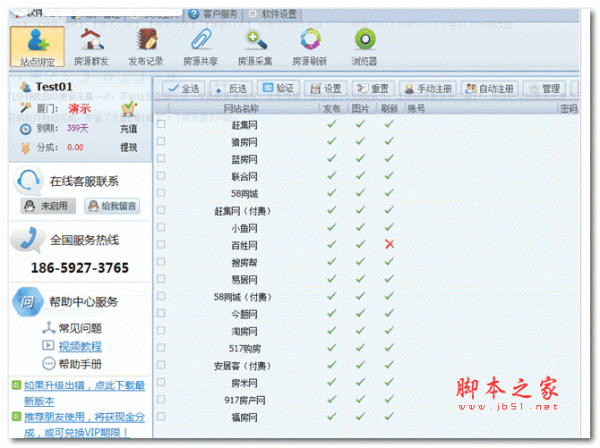Screen dimensions: 600x448
Task: Click 提现 withdraw link
Action: (x=129, y=147)
